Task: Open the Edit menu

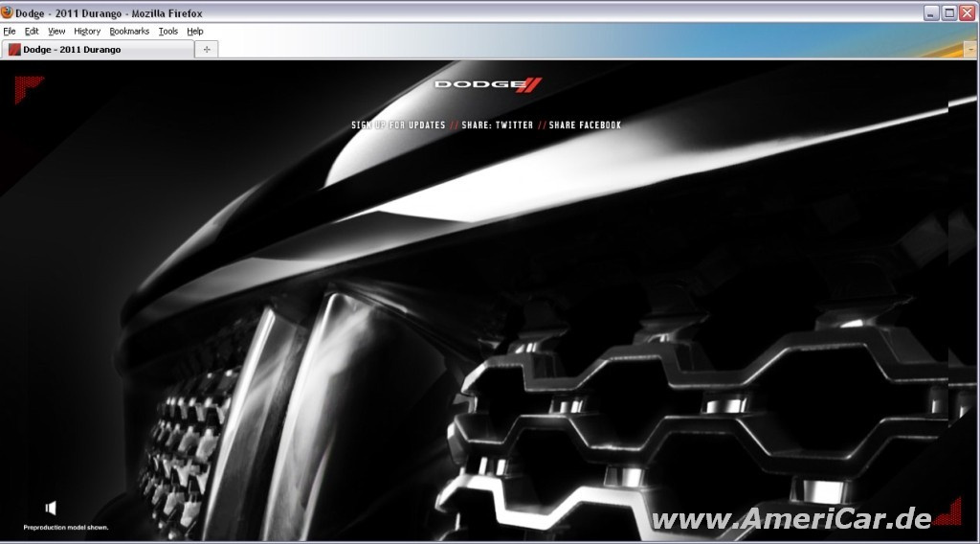Action: coord(32,32)
